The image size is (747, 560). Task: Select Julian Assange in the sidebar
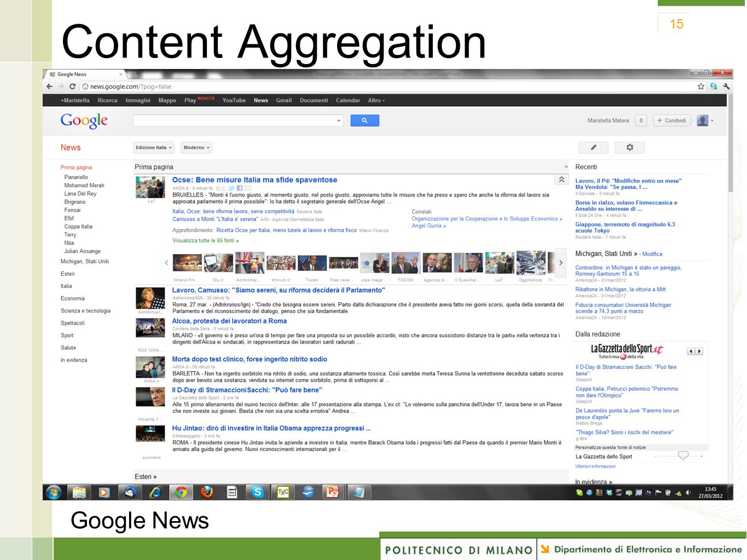coord(82,251)
